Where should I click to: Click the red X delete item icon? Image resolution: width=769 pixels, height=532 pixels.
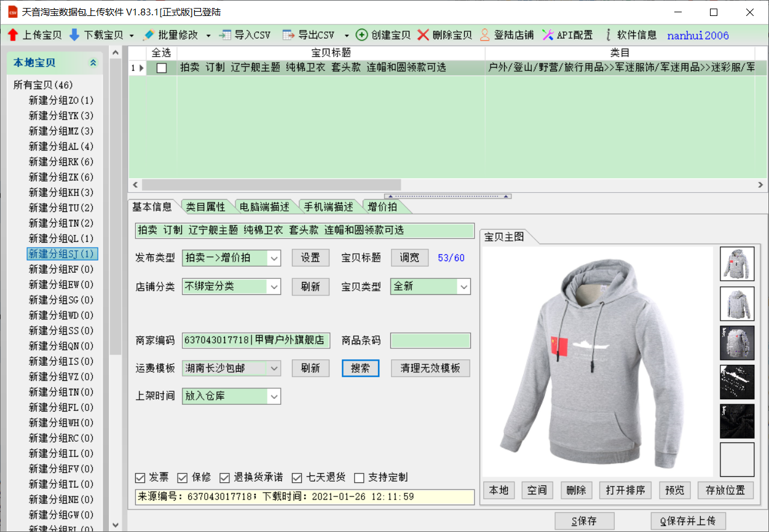(x=423, y=35)
